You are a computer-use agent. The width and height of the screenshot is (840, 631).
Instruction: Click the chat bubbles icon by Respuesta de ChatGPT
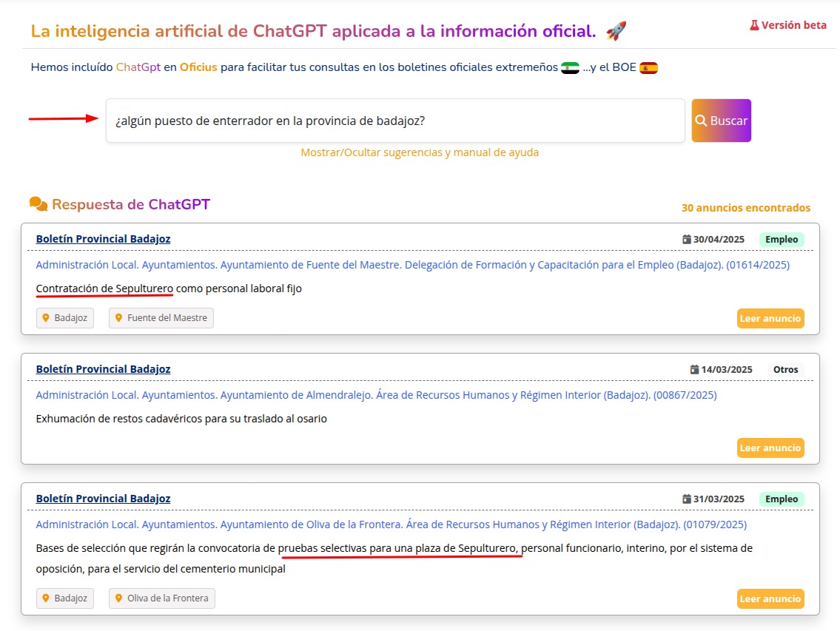click(x=38, y=204)
